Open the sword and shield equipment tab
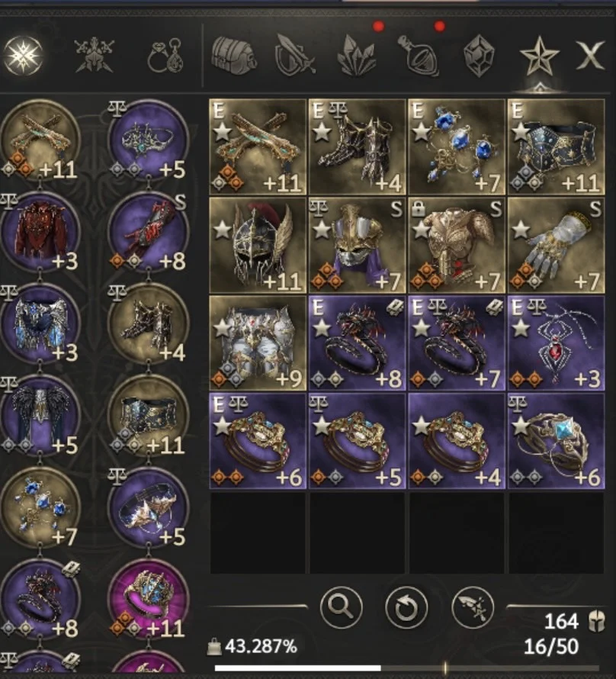The height and width of the screenshot is (679, 616). (x=295, y=56)
